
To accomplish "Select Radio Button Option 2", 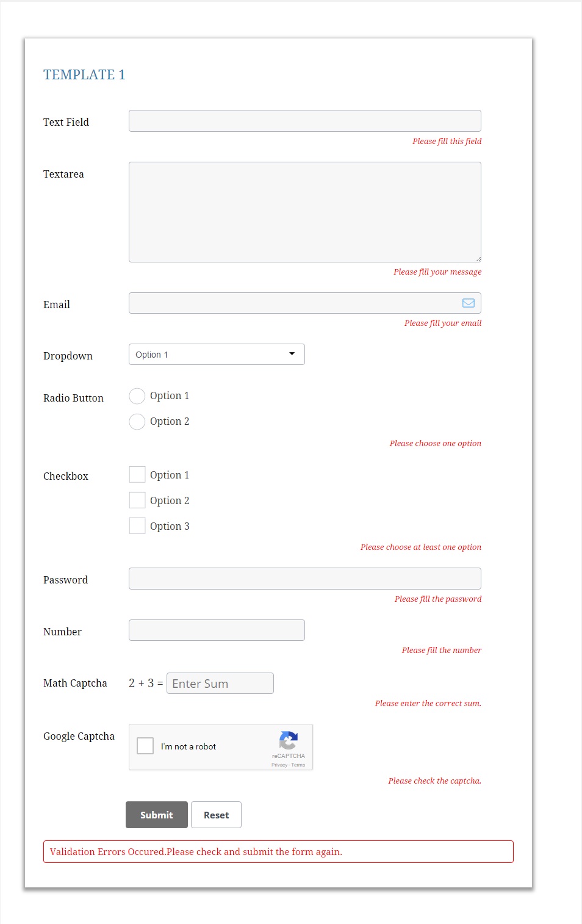I will pyautogui.click(x=137, y=422).
